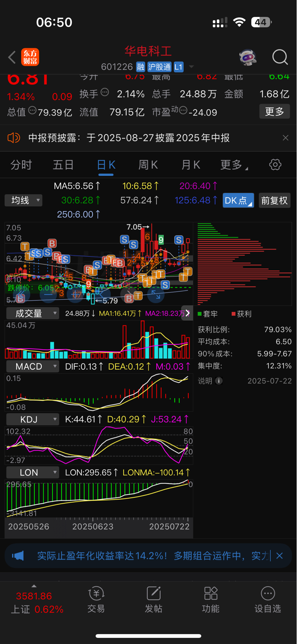Tap the 沪股通 badge
The height and width of the screenshot is (644, 297).
click(x=160, y=67)
